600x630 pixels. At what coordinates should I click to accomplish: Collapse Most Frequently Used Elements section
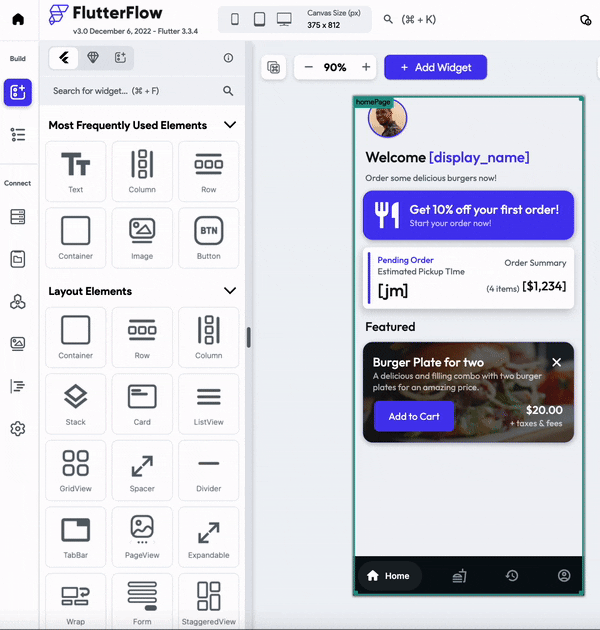point(230,125)
